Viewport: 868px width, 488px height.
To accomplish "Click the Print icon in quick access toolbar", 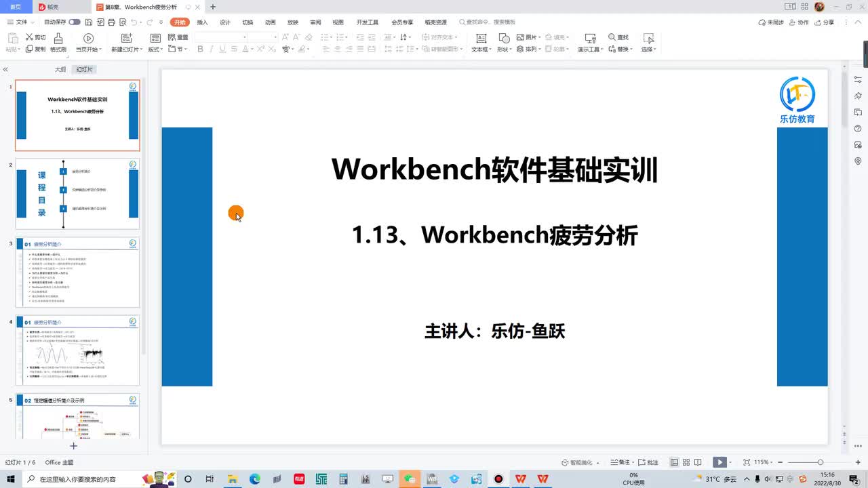I will pyautogui.click(x=111, y=22).
